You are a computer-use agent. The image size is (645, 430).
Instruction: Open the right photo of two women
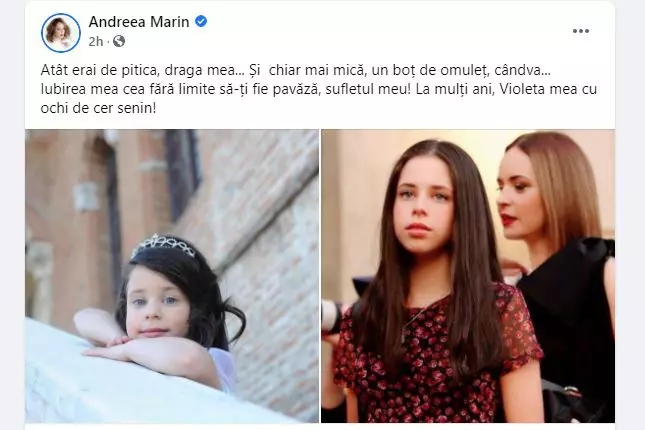pyautogui.click(x=468, y=276)
